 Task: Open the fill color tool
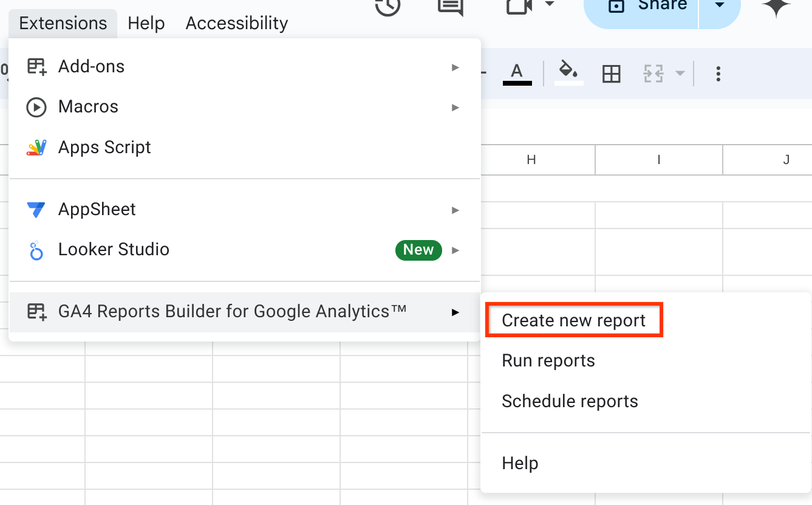coord(568,73)
